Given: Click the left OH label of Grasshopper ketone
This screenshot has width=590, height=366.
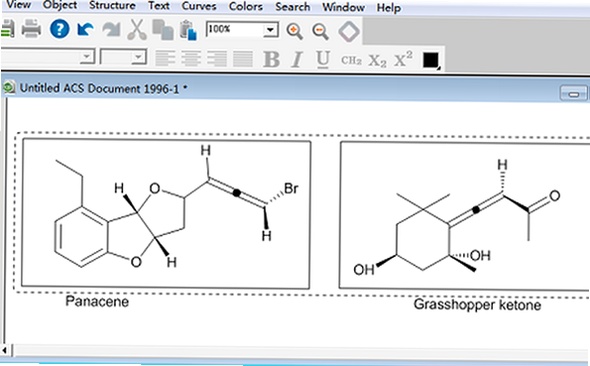Looking at the screenshot, I should point(364,269).
